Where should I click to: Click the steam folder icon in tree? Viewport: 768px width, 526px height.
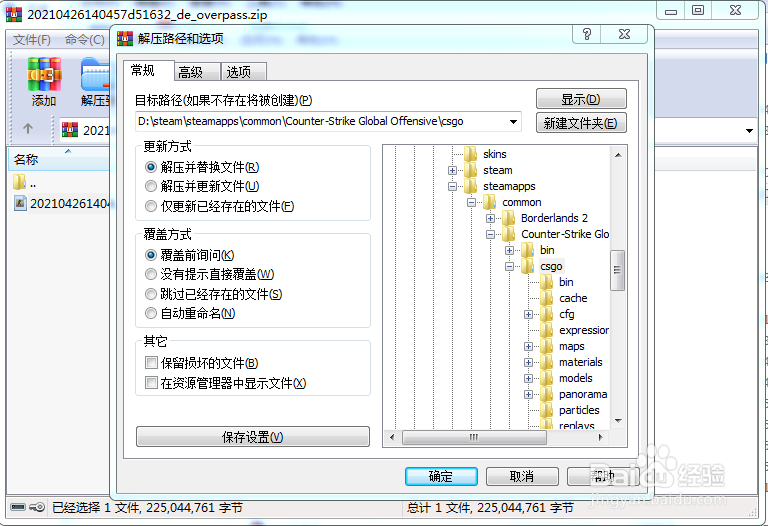pos(471,170)
